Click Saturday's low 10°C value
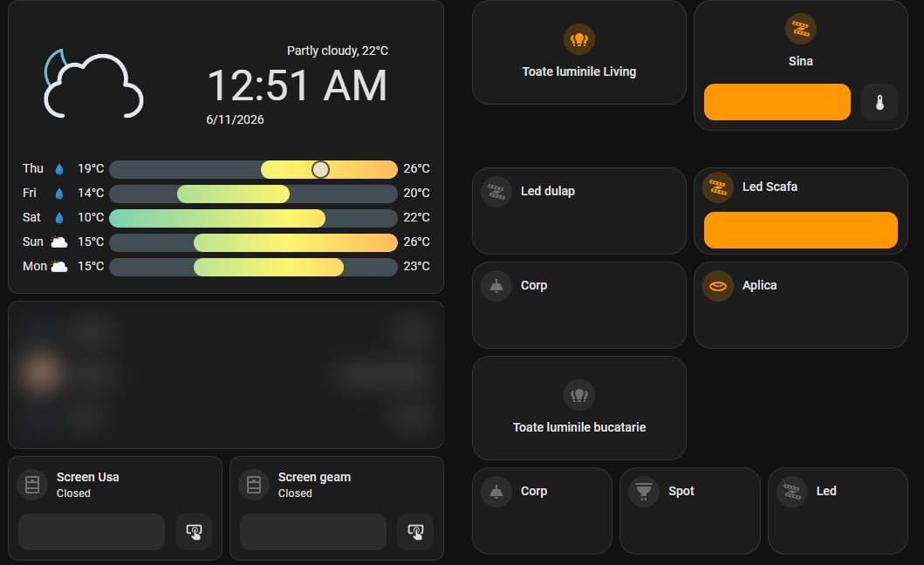The height and width of the screenshot is (565, 924). (x=91, y=217)
